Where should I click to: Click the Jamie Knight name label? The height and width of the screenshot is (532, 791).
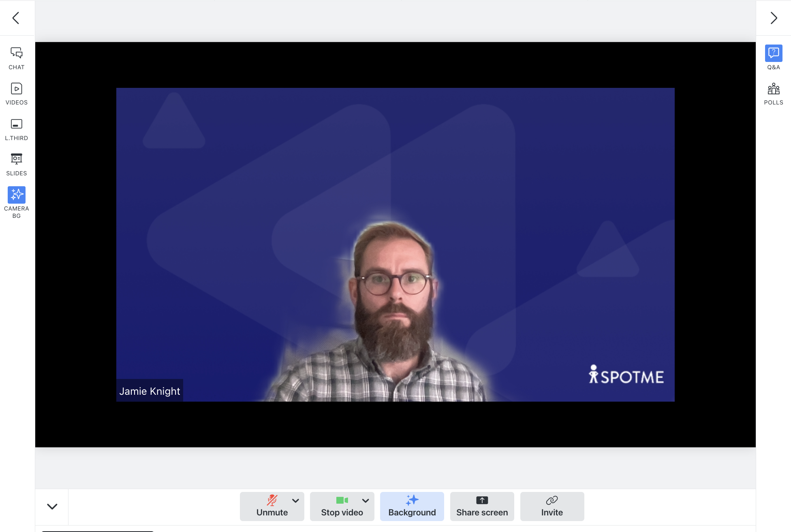150,391
